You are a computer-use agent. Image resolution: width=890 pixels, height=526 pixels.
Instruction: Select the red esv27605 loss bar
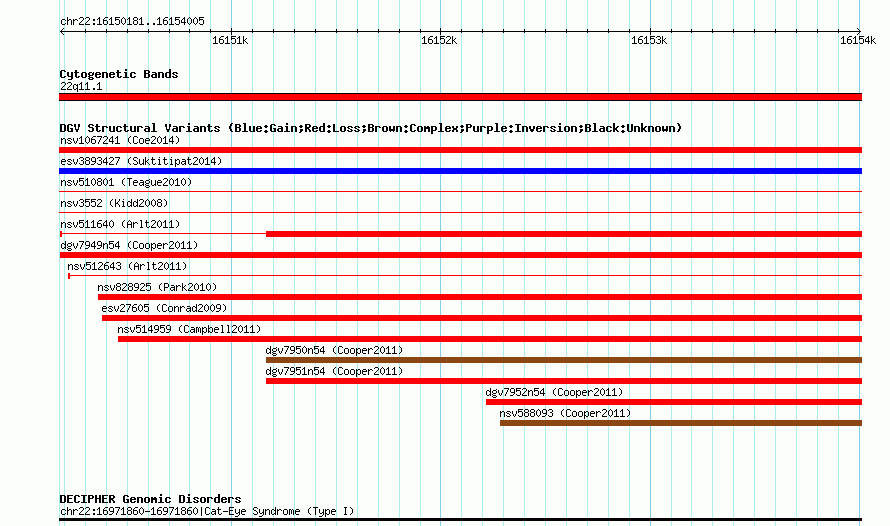[482, 318]
